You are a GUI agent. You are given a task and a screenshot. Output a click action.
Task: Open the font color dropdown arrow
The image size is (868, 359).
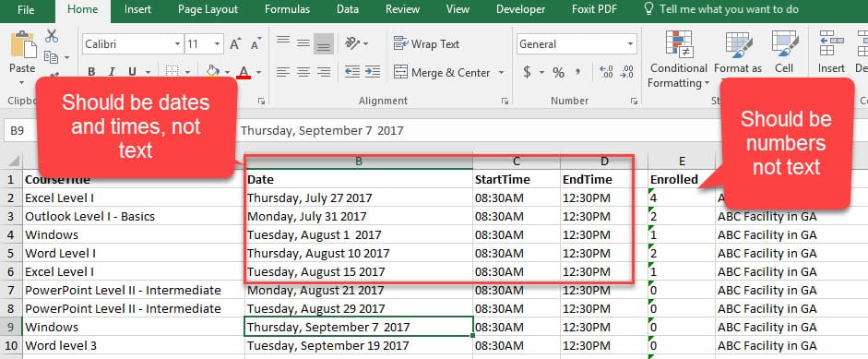(258, 72)
